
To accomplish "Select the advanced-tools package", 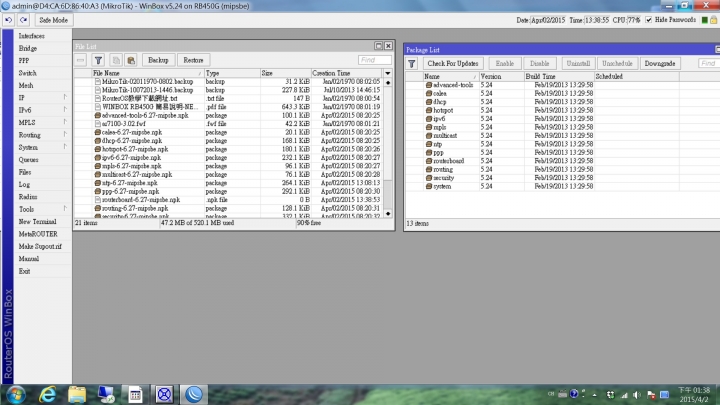I will [x=562, y=85].
